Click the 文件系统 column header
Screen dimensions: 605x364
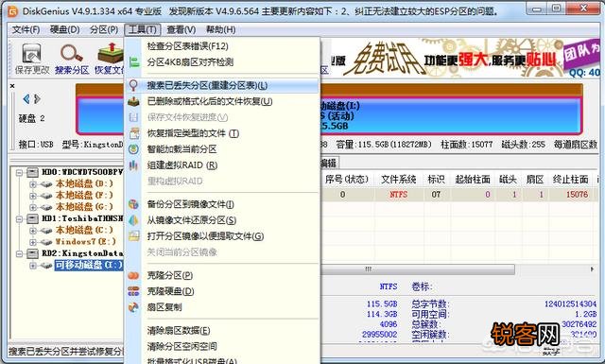coord(398,180)
